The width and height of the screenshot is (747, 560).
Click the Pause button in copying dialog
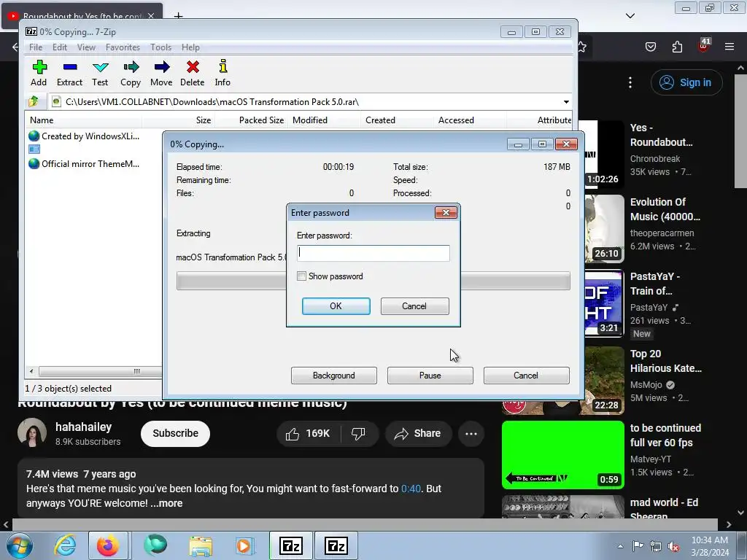point(430,376)
